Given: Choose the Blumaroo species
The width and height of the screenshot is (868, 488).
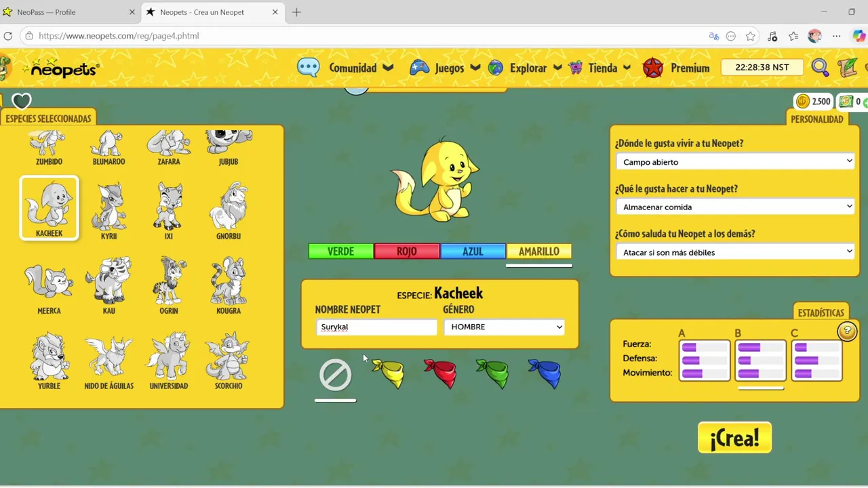Looking at the screenshot, I should coord(109,149).
